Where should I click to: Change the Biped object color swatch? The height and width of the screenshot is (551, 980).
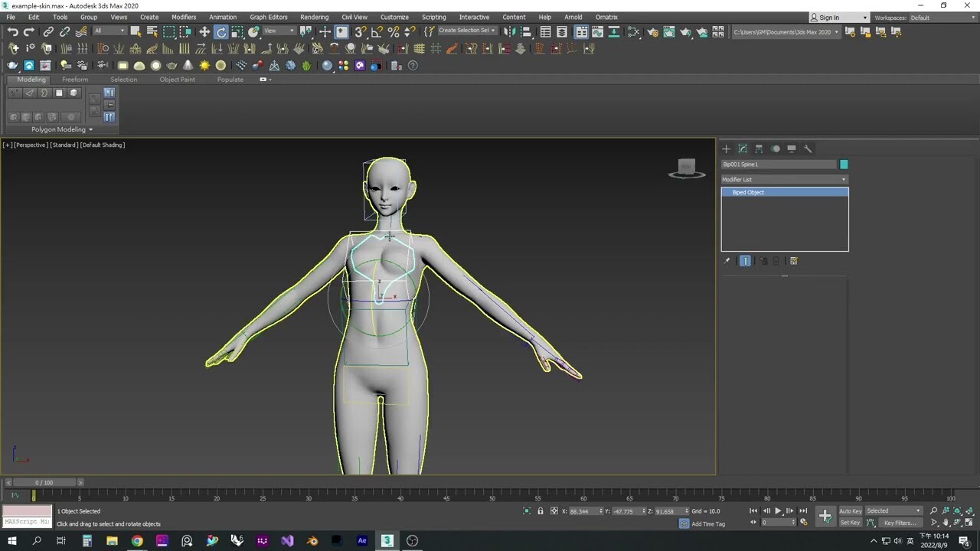coord(844,164)
